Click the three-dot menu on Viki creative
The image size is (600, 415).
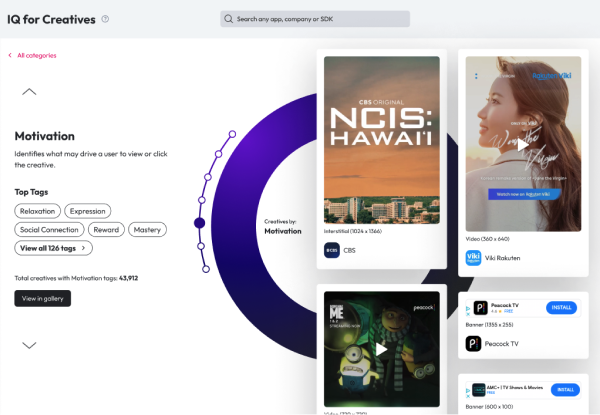[x=476, y=76]
